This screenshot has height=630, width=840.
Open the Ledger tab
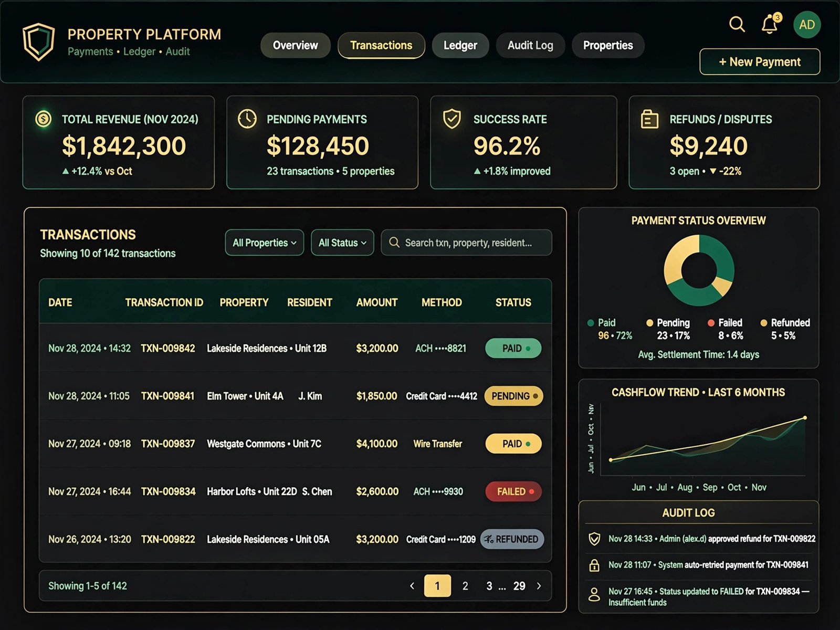pyautogui.click(x=460, y=46)
